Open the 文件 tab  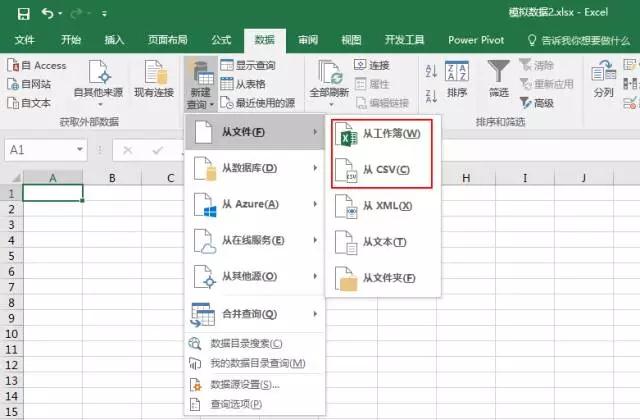click(24, 40)
